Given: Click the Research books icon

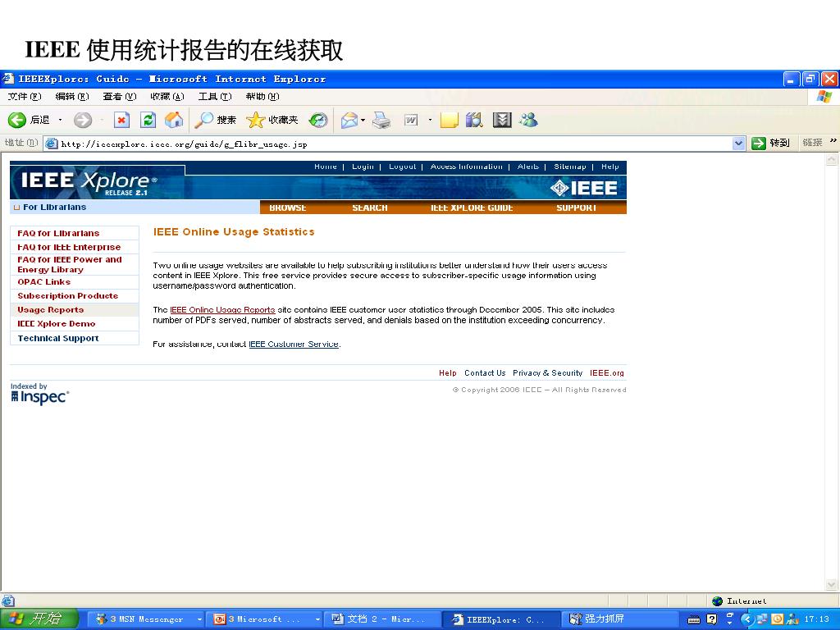Looking at the screenshot, I should pos(474,120).
